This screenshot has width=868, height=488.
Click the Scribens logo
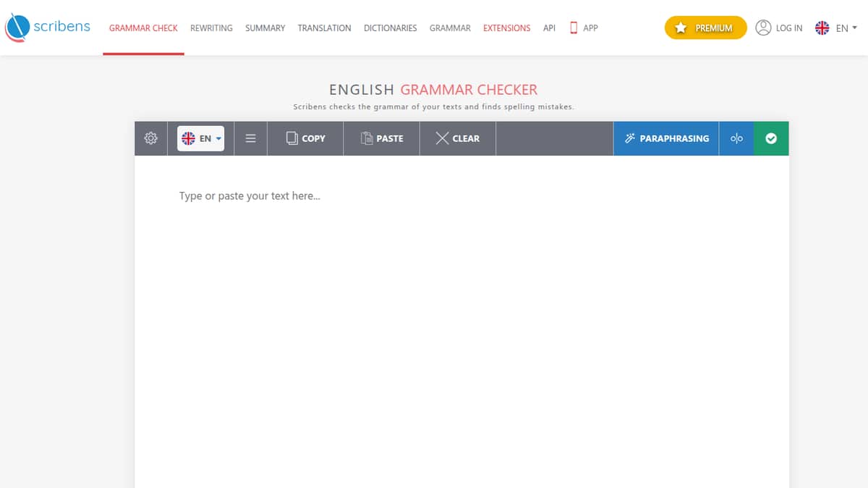(48, 28)
